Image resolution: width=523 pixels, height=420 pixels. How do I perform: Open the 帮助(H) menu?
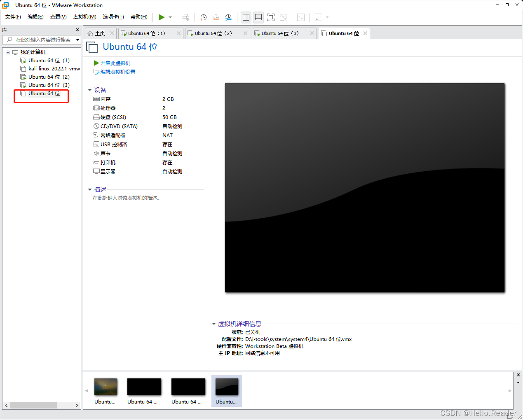tap(139, 17)
